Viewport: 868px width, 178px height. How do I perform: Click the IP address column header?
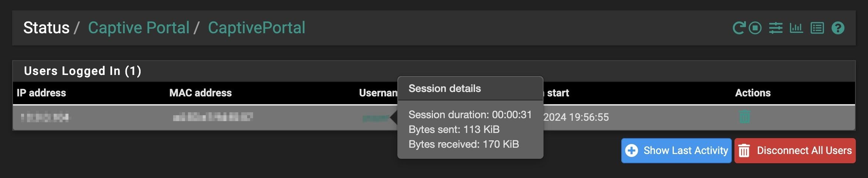click(41, 93)
